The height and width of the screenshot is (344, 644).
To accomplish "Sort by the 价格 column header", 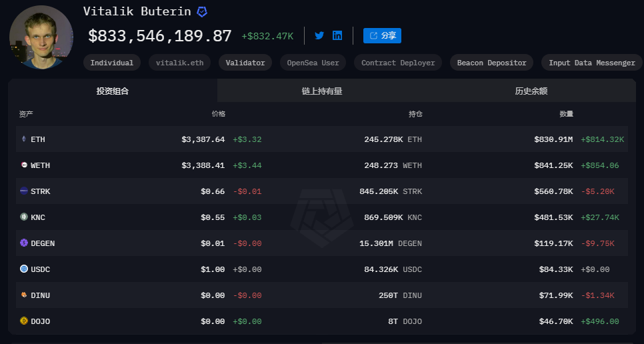I will 219,114.
